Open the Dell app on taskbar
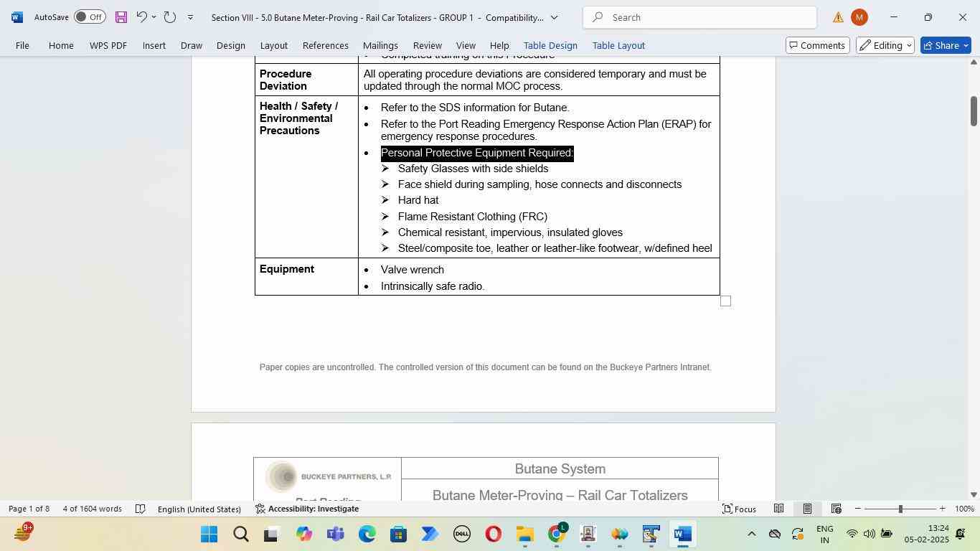 coord(462,534)
